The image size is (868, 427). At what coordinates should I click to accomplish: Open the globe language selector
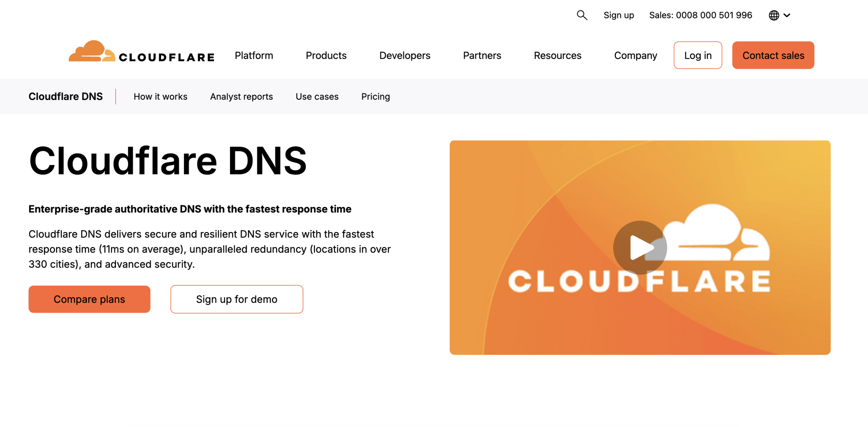pos(774,15)
